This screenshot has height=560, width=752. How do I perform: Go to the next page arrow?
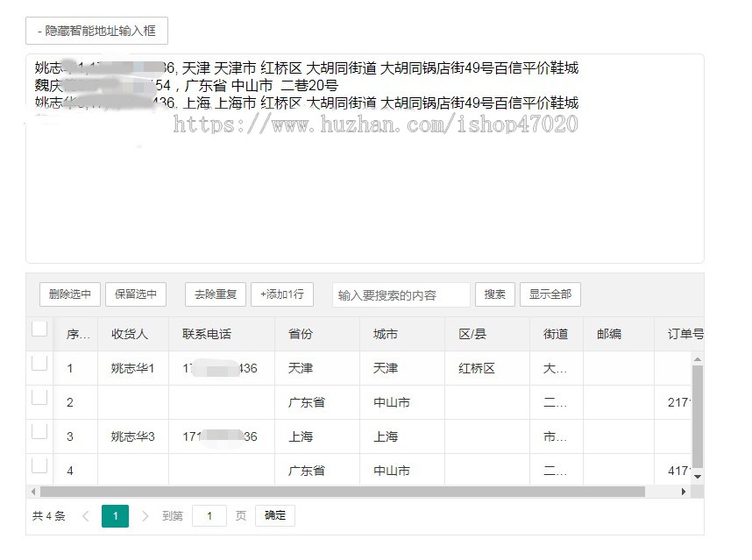145,516
